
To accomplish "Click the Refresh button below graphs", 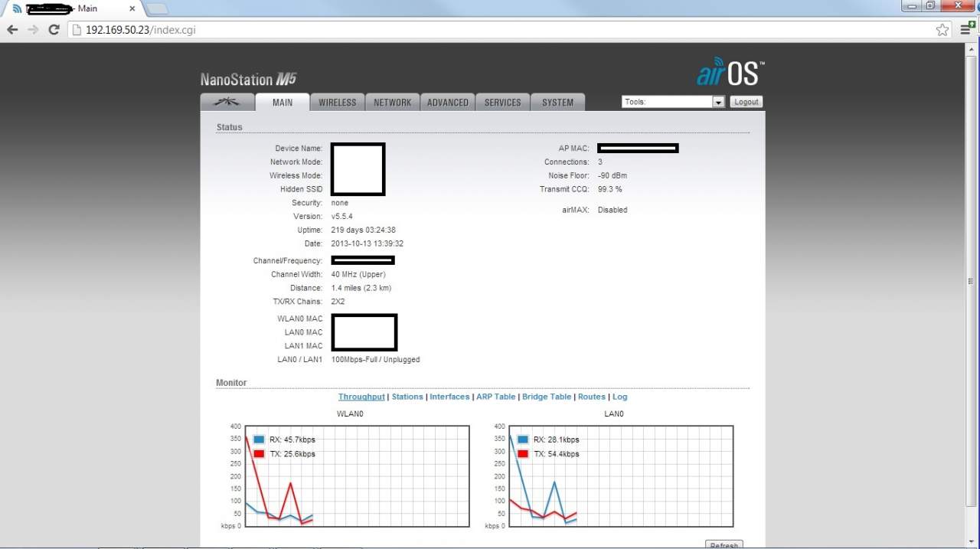I will point(724,544).
